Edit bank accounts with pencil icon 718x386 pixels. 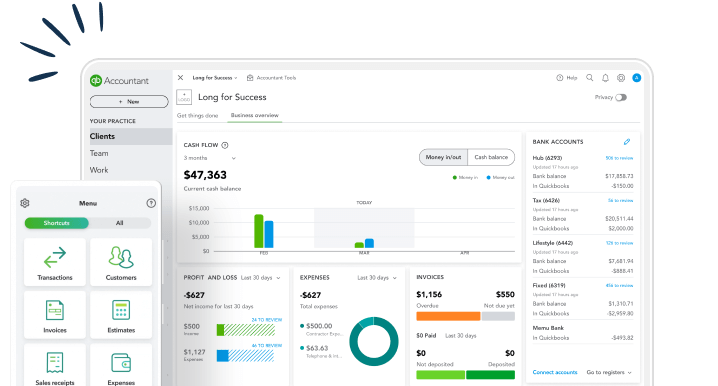627,142
